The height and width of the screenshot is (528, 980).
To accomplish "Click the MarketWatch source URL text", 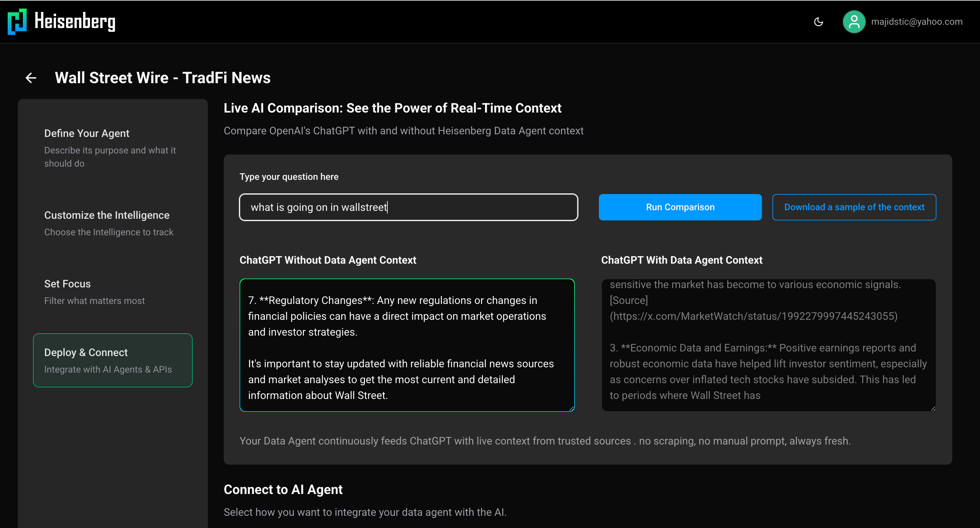I will (x=753, y=316).
